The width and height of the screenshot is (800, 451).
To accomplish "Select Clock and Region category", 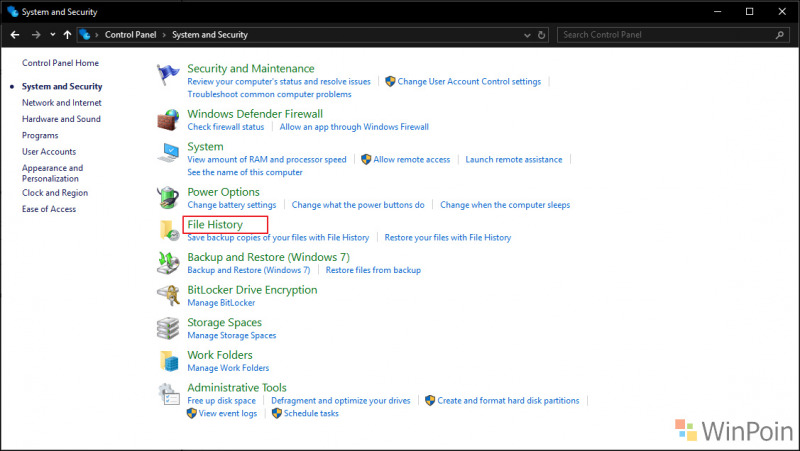I will 55,193.
